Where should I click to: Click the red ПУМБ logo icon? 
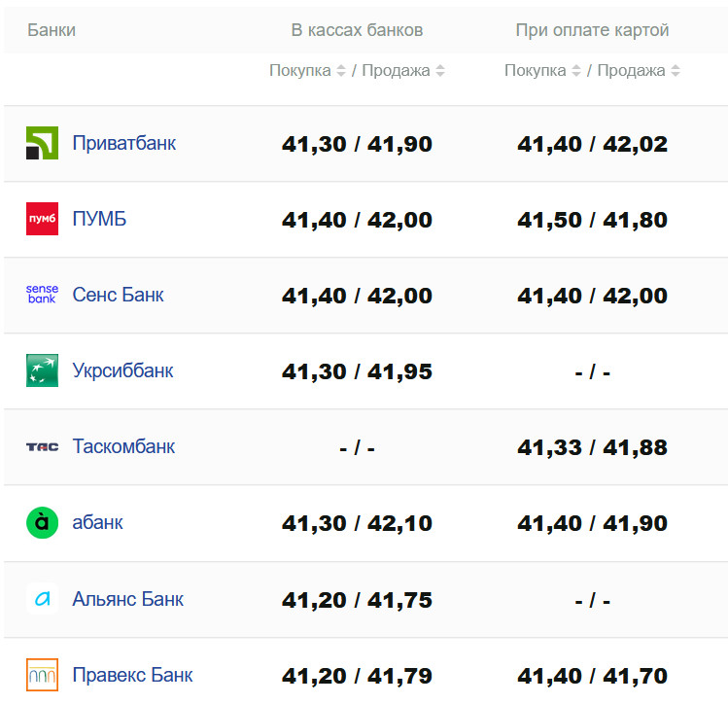[42, 219]
